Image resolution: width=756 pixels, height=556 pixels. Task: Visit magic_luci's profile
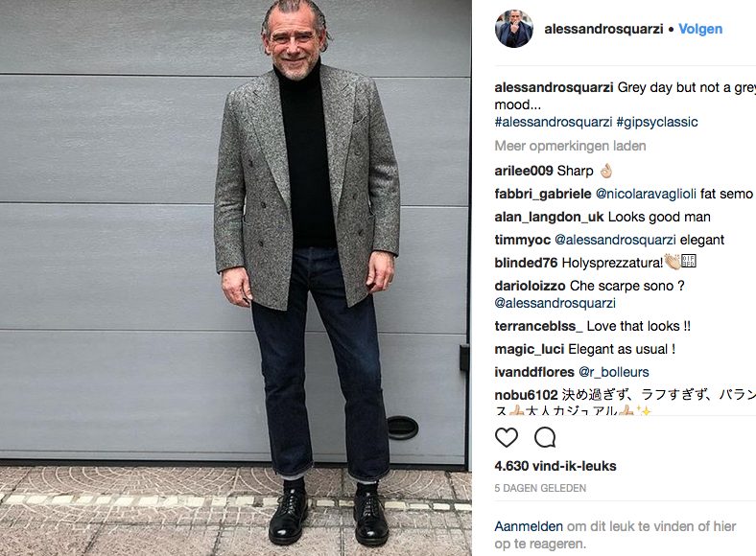530,349
